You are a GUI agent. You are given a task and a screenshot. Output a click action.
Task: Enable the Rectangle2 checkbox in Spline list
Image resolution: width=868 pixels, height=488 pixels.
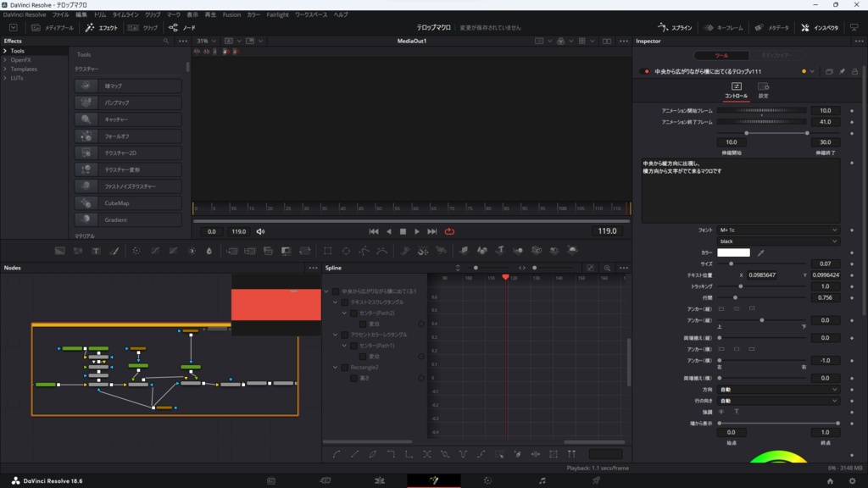[344, 368]
